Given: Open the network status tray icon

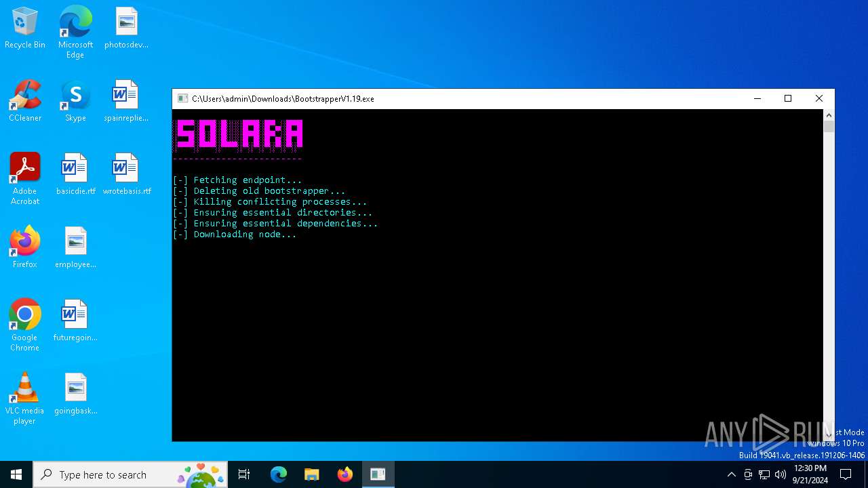Looking at the screenshot, I should [x=764, y=474].
